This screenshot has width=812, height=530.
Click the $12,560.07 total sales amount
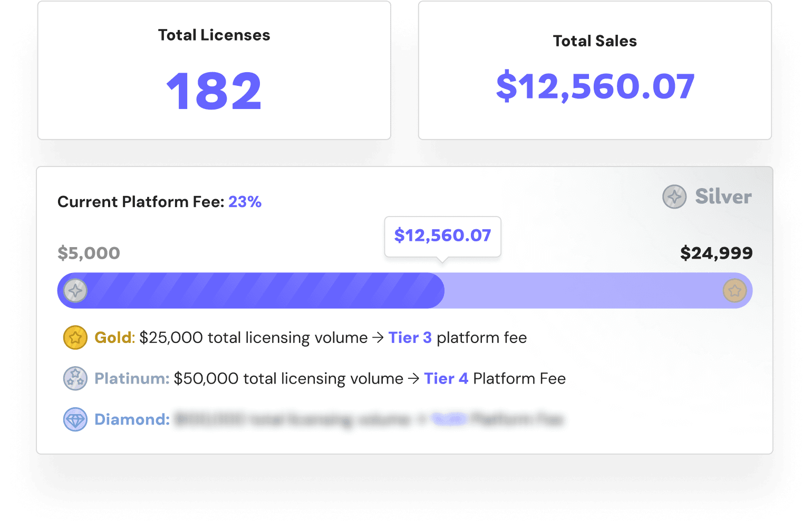[595, 86]
